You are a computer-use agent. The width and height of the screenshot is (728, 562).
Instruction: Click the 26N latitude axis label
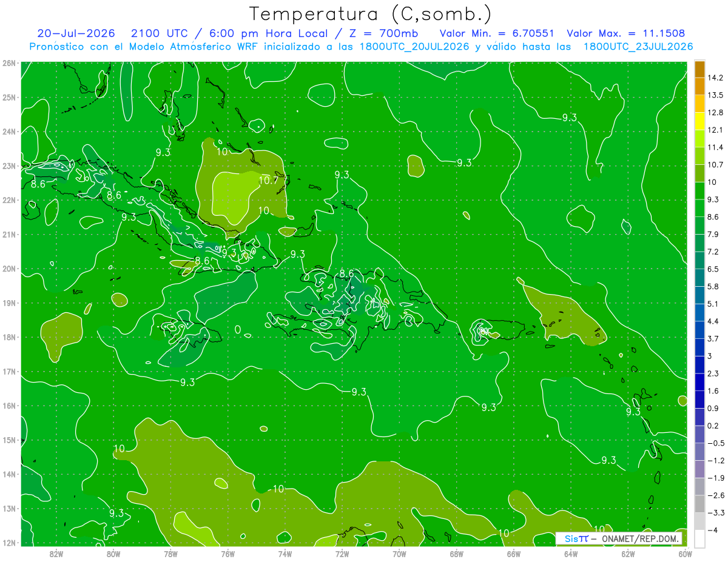pos(8,63)
